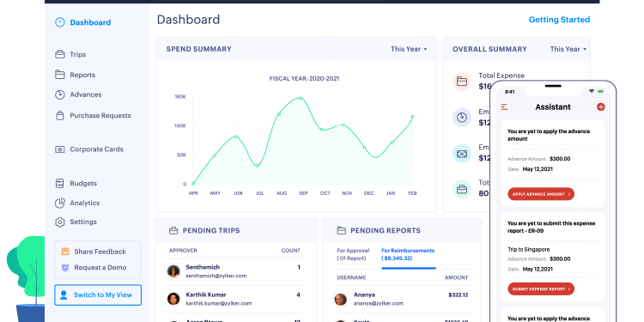Viewport: 644px width, 322px height.
Task: Click Karthik Kumar's count of 4
Action: click(x=298, y=295)
